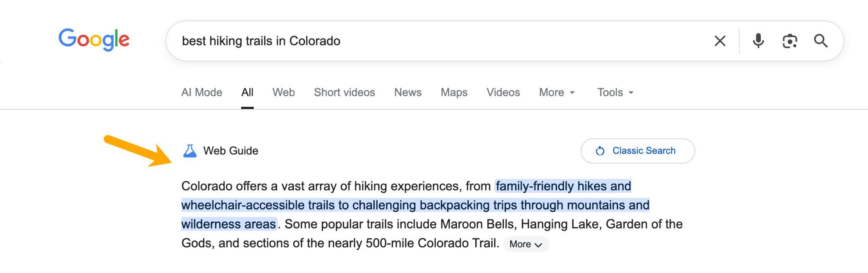Click inside the search input field
This screenshot has height=273, width=868.
[x=424, y=41]
